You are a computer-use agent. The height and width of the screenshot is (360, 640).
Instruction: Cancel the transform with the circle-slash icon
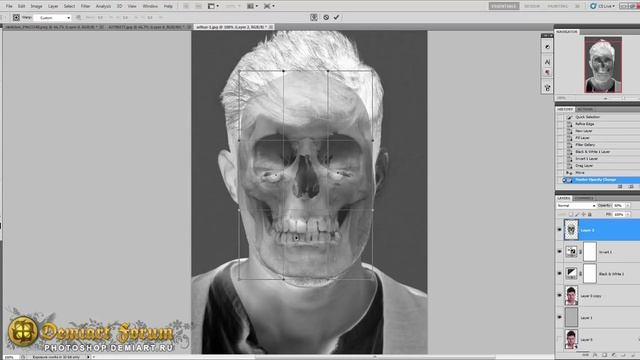tap(326, 17)
